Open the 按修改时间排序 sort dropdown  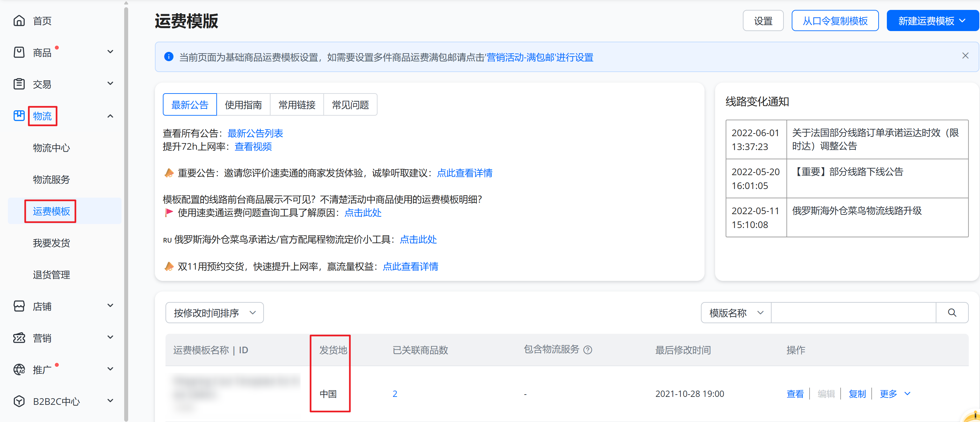pyautogui.click(x=214, y=312)
